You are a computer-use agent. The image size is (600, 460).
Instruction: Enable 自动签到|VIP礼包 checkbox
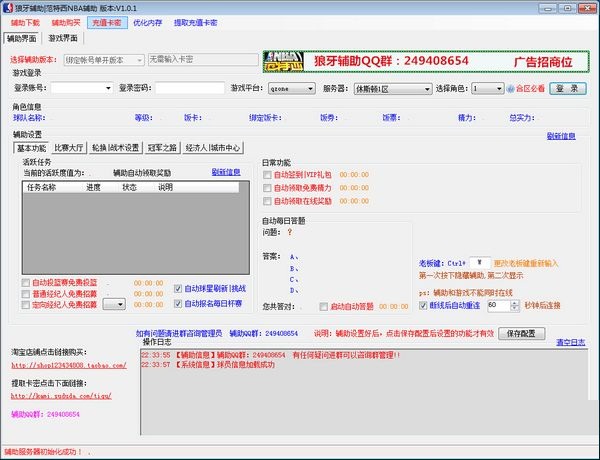pos(267,175)
